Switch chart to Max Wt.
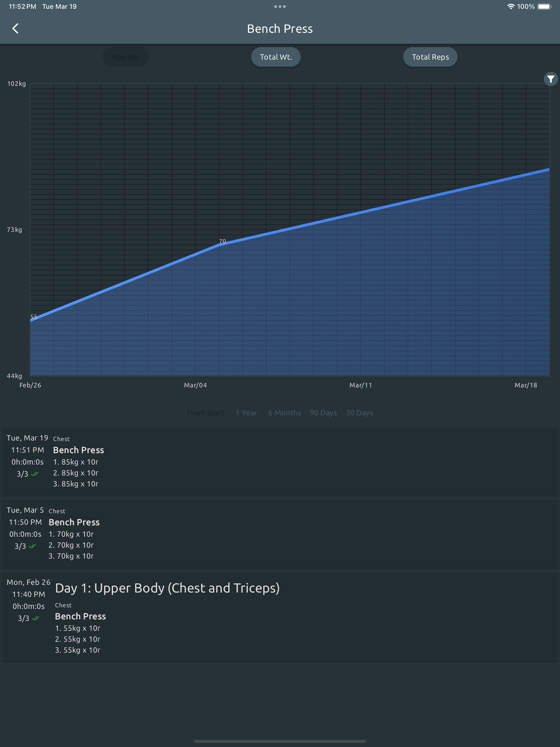The image size is (560, 747). (x=125, y=57)
